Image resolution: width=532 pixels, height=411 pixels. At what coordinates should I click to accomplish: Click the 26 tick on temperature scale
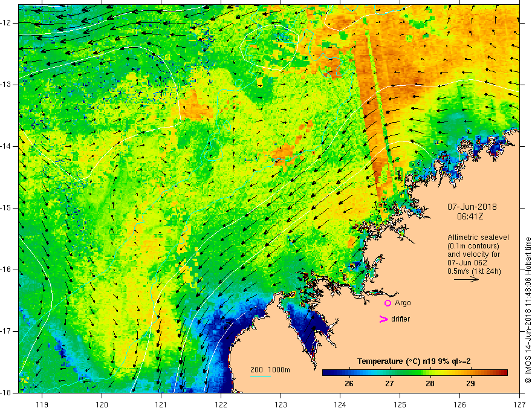(349, 384)
